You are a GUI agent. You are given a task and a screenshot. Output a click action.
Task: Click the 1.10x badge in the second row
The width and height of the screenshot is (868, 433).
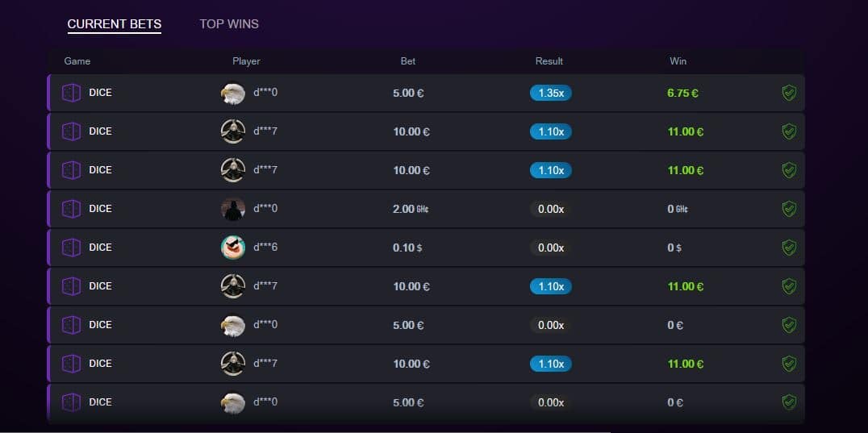(x=551, y=131)
